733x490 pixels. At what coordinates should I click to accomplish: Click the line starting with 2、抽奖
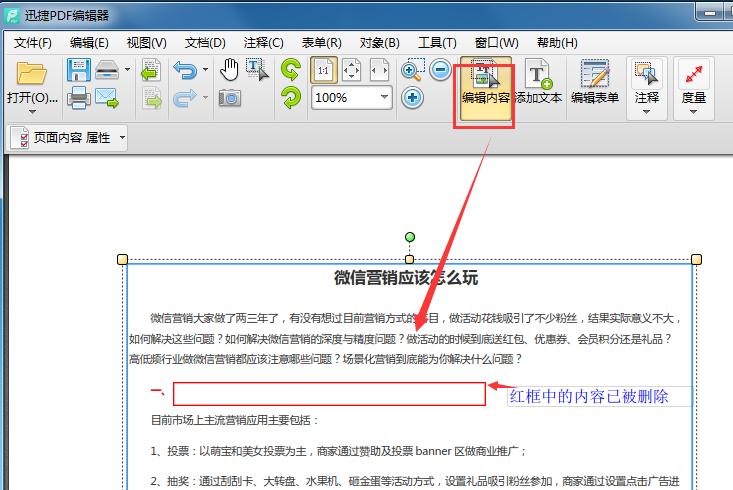pos(415,481)
